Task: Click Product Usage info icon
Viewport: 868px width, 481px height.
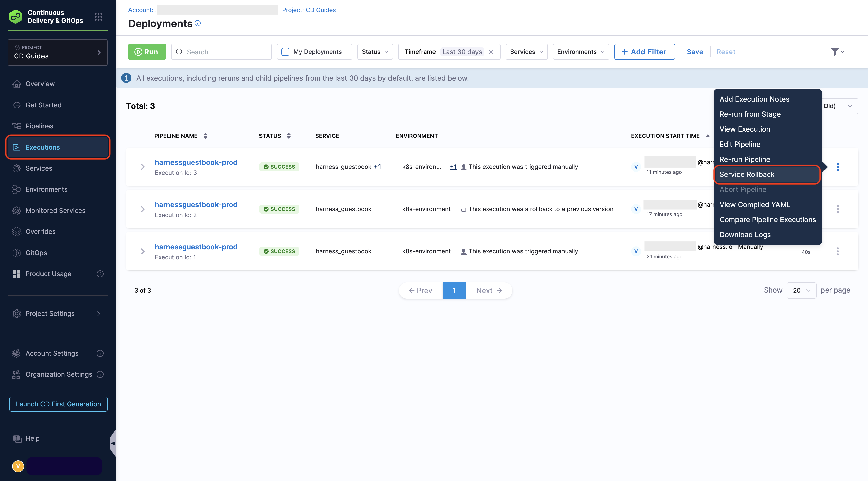Action: (100, 274)
